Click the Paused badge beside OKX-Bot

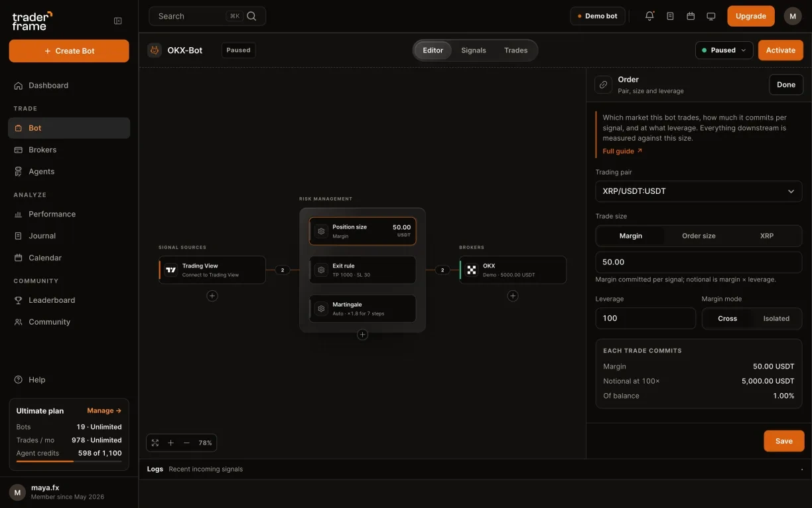point(238,50)
